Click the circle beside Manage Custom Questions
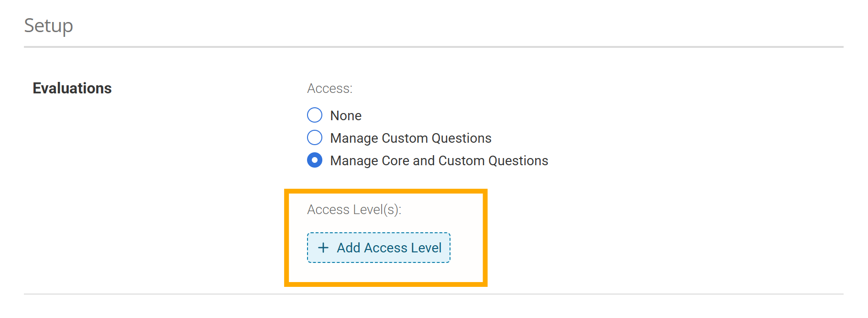 coord(315,138)
